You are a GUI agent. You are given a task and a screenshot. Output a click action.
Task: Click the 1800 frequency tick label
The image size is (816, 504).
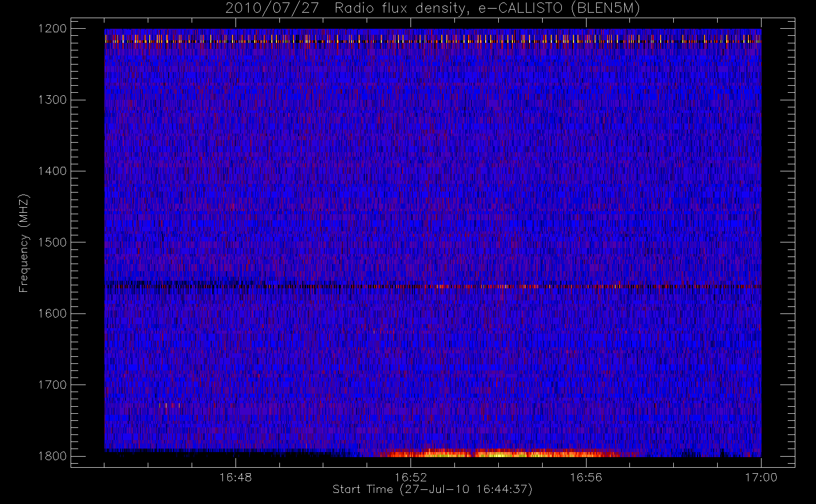coord(53,456)
